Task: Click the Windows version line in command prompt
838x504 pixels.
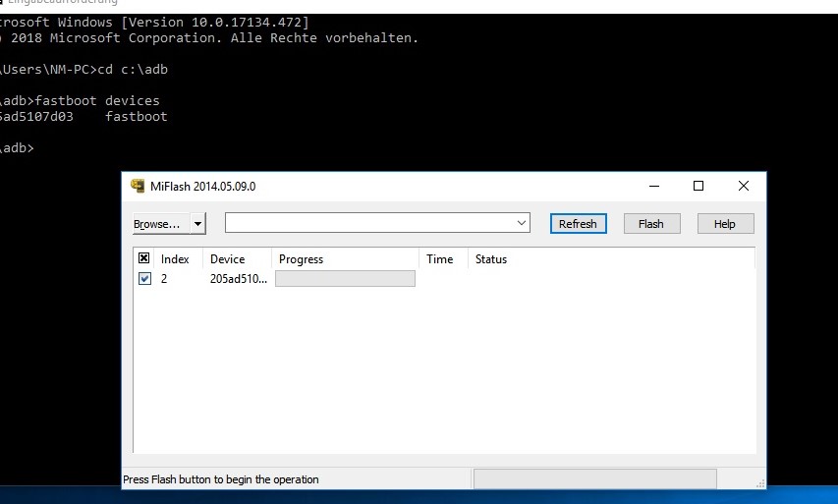Action: [154, 23]
